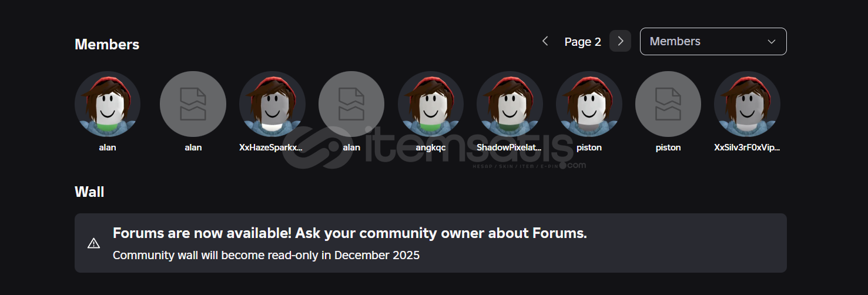The image size is (868, 295).
Task: Open alan's avatar with the red beanie
Action: tap(108, 104)
